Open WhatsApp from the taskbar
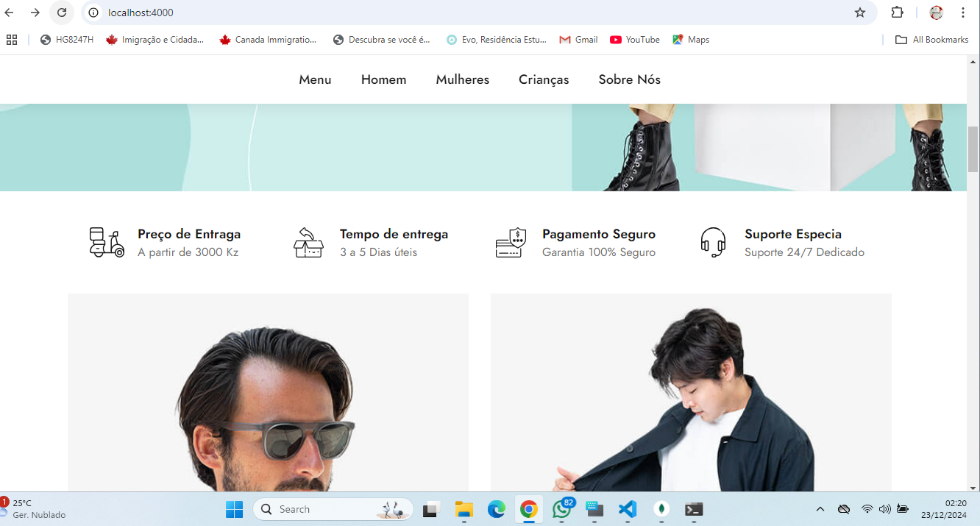 click(562, 509)
